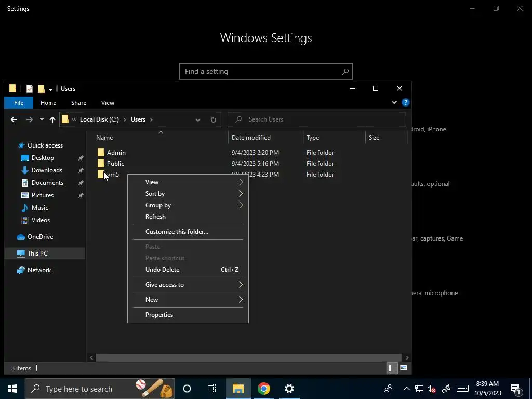Switch to the Share ribbon tab
This screenshot has height=399, width=532.
tap(78, 103)
